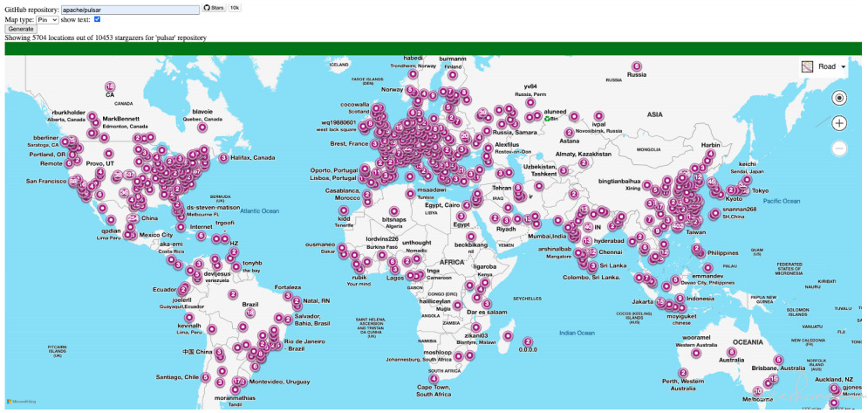Image resolution: width=868 pixels, height=413 pixels.
Task: Select the yv84 Perm pin
Action: [530, 102]
